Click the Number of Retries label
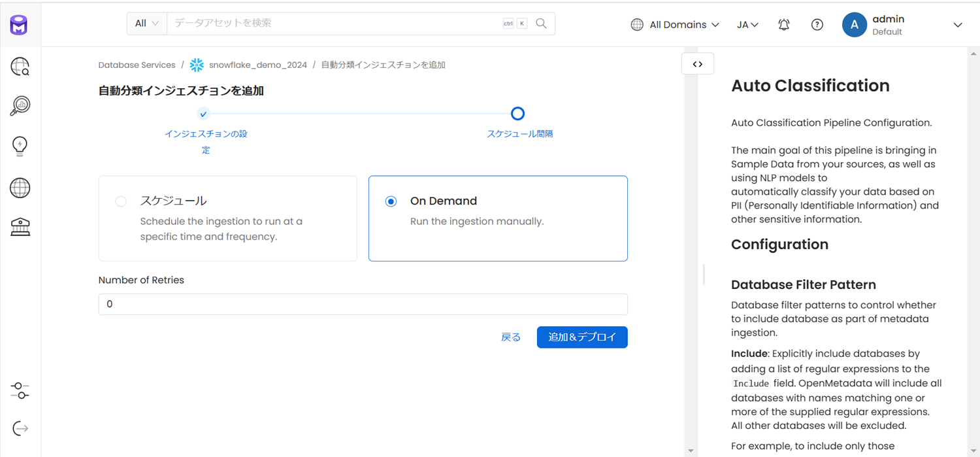Screen dimensions: 980x457 click(141, 280)
